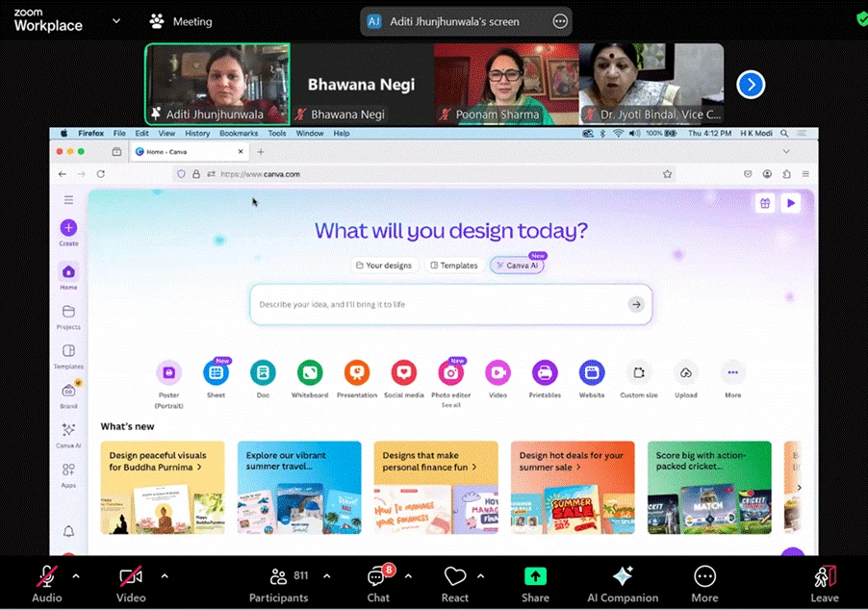Open screen share options ellipsis menu
The width and height of the screenshot is (868, 610).
point(560,21)
